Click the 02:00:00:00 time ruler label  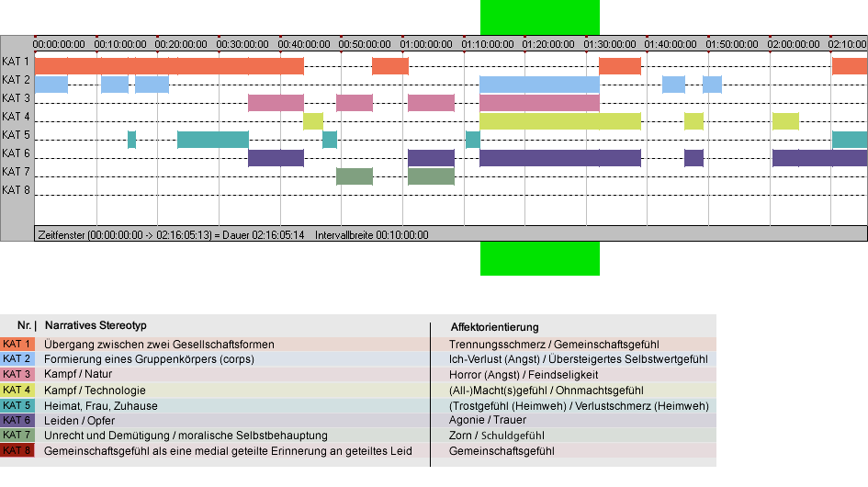point(794,44)
